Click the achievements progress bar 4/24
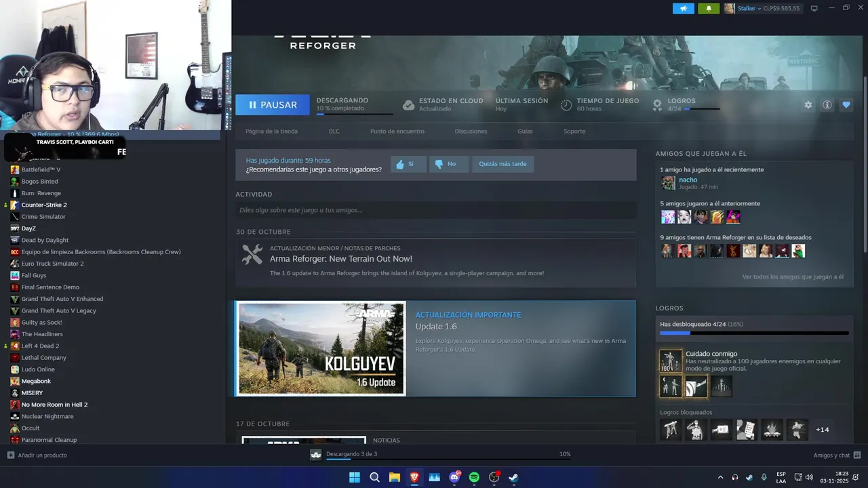 (x=754, y=333)
